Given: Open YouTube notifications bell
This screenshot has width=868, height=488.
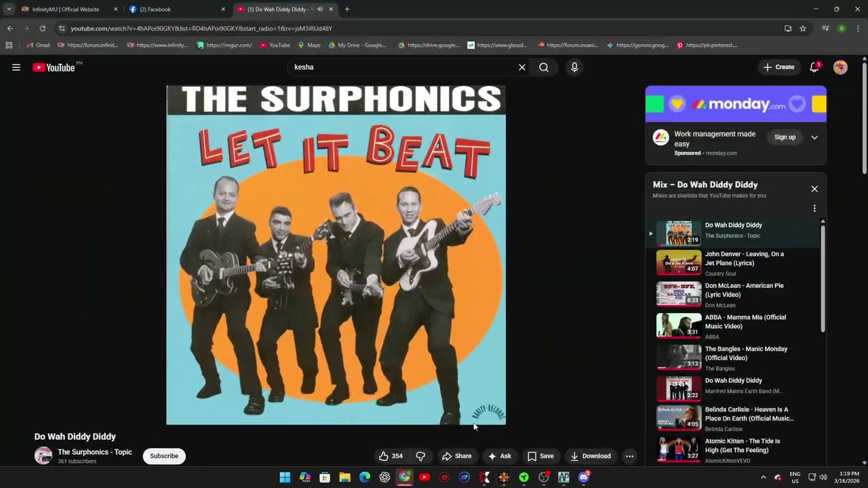Looking at the screenshot, I should click(814, 67).
